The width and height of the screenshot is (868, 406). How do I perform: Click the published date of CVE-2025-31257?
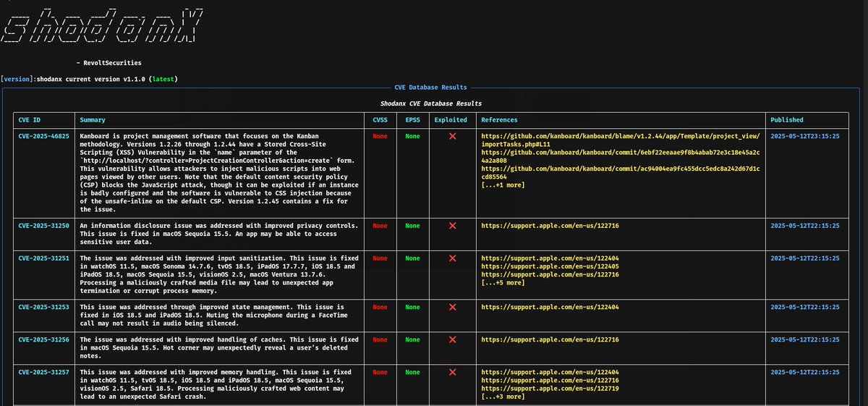point(805,373)
